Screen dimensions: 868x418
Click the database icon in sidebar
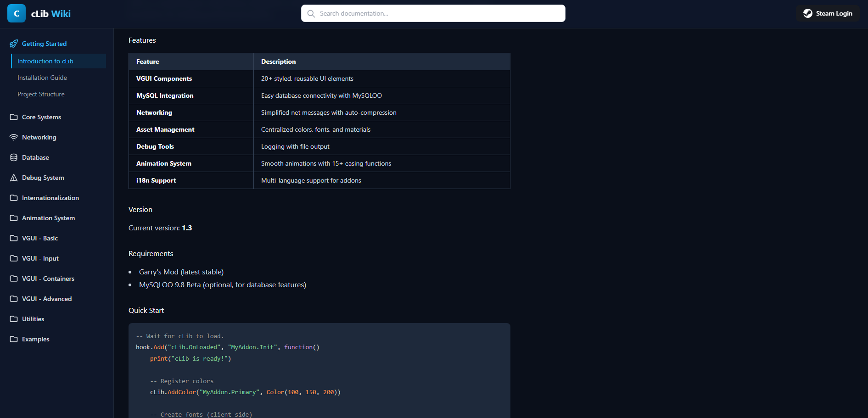click(x=14, y=157)
